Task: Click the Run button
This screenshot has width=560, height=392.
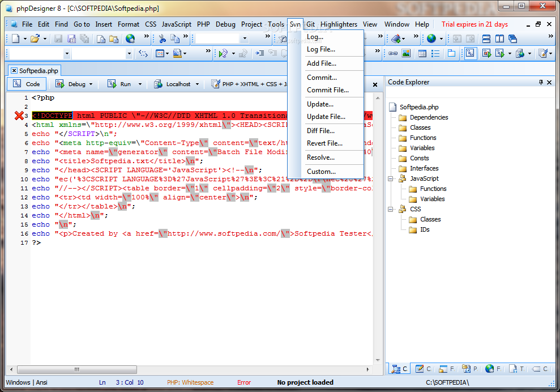Action: point(120,84)
